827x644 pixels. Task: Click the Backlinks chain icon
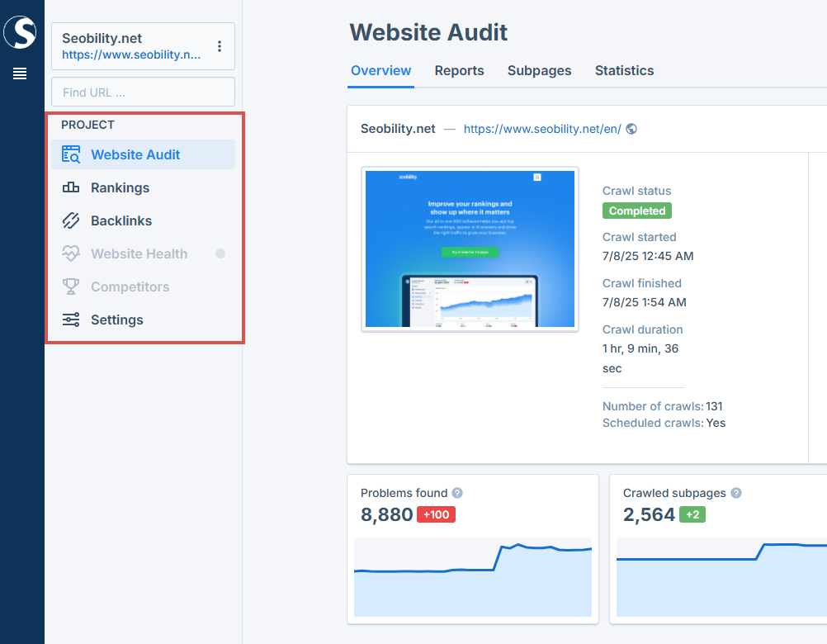71,220
